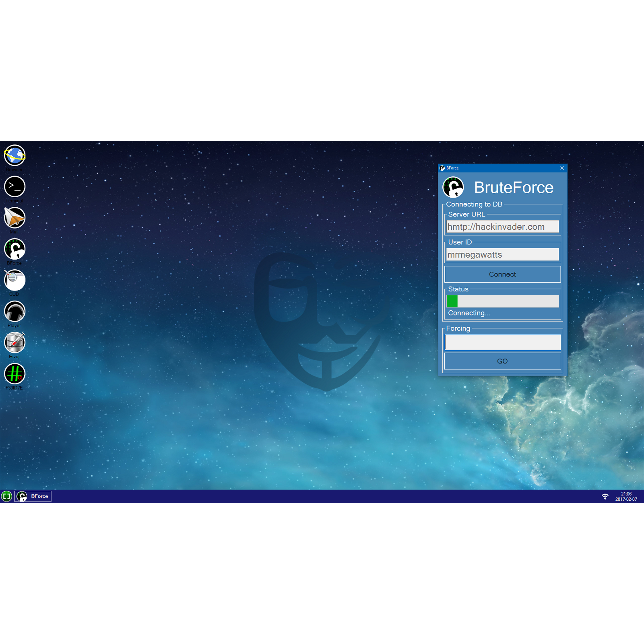Open the Hivaj injection tool
This screenshot has width=644, height=644.
click(x=14, y=343)
